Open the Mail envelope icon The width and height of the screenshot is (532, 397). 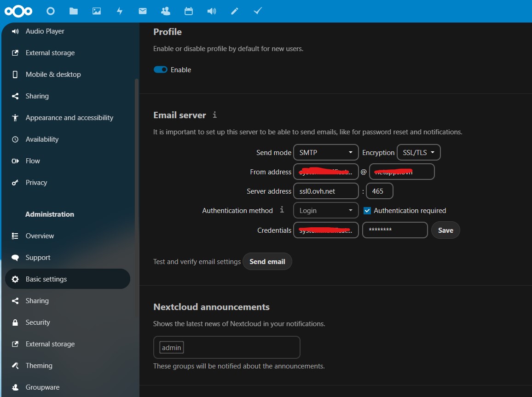(x=143, y=11)
